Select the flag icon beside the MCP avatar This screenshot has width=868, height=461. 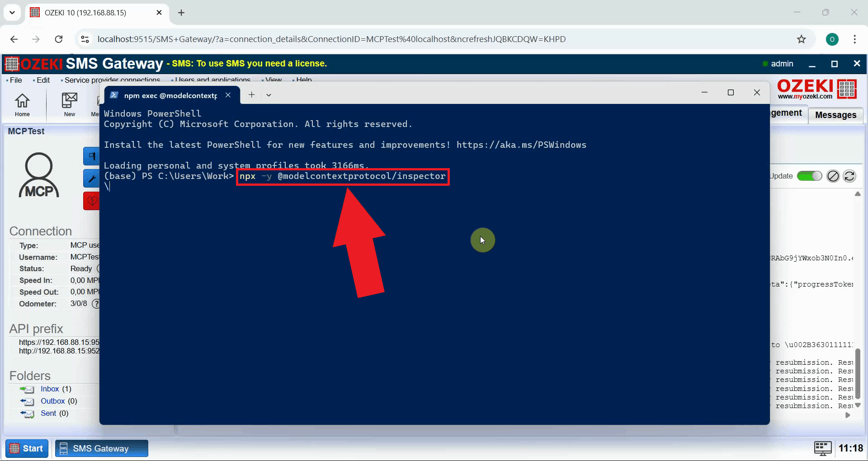point(91,155)
